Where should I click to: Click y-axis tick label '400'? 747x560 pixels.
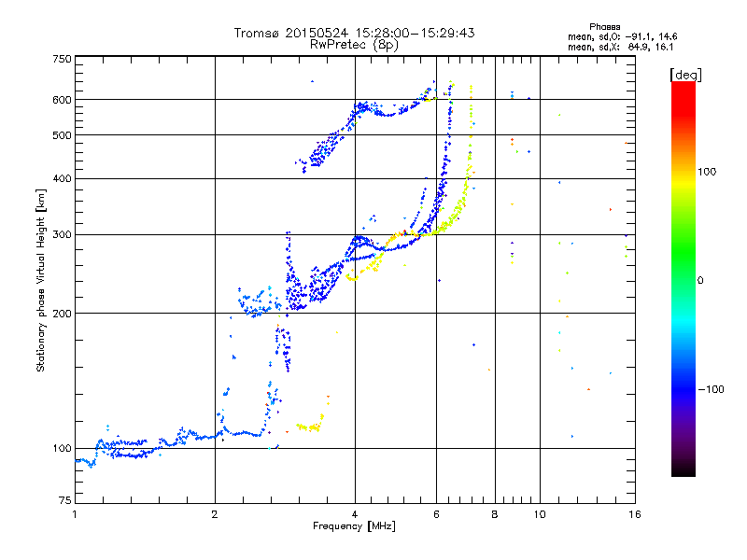tap(63, 179)
